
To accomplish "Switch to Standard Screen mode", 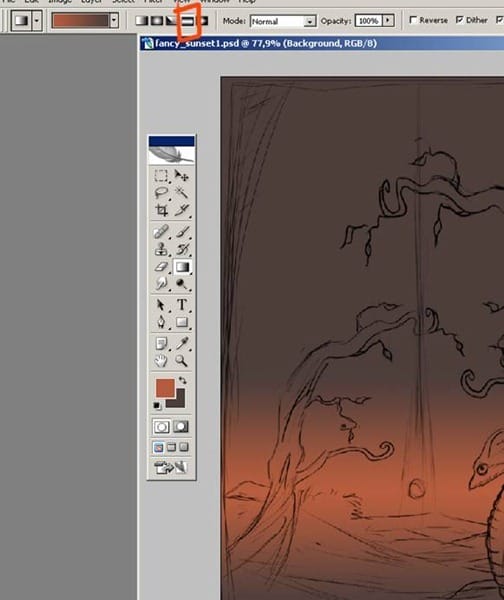I will tap(159, 447).
